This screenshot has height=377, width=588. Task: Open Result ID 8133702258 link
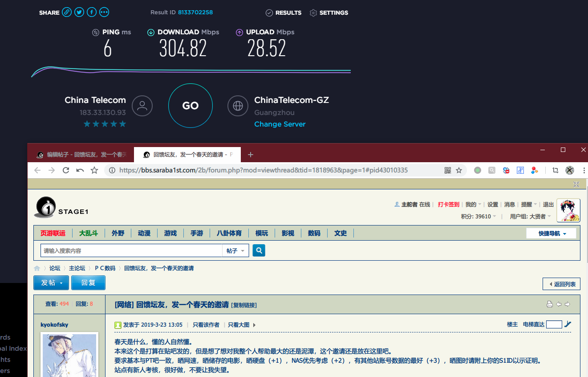195,12
